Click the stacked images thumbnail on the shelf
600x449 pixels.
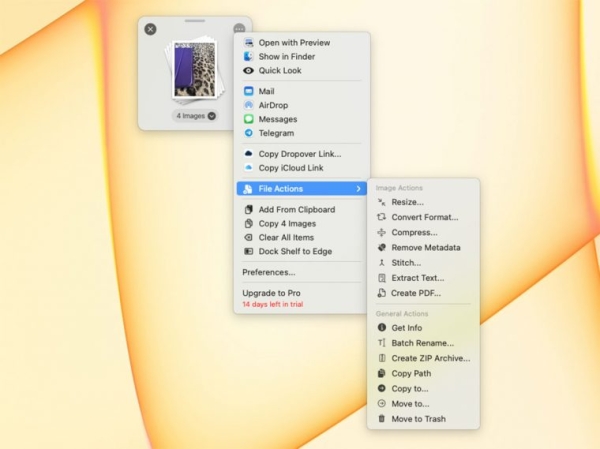click(195, 70)
